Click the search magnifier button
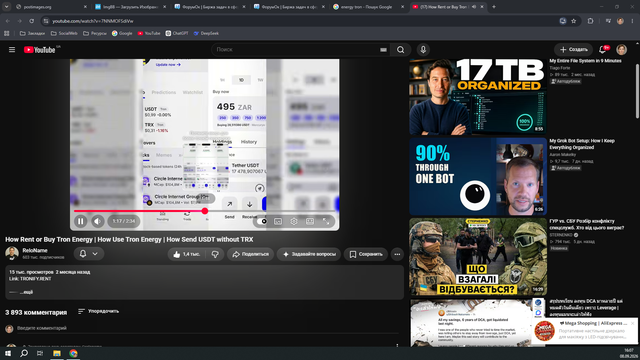 click(x=400, y=49)
